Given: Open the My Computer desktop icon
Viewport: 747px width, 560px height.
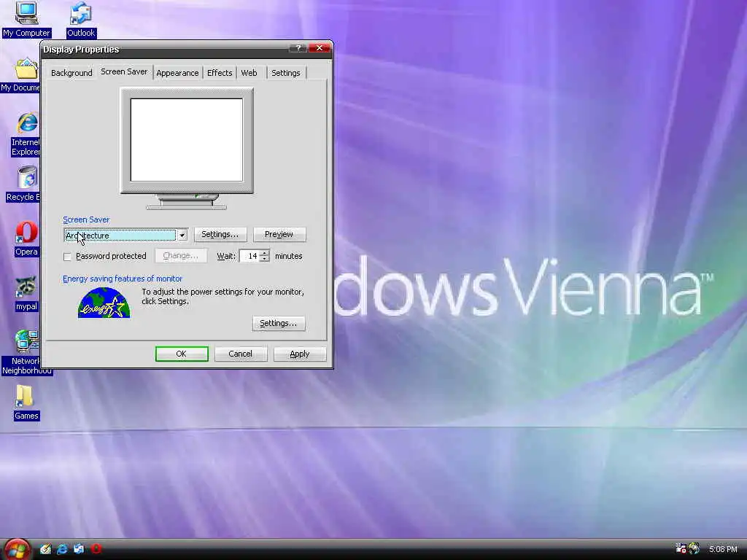Looking at the screenshot, I should click(x=26, y=19).
